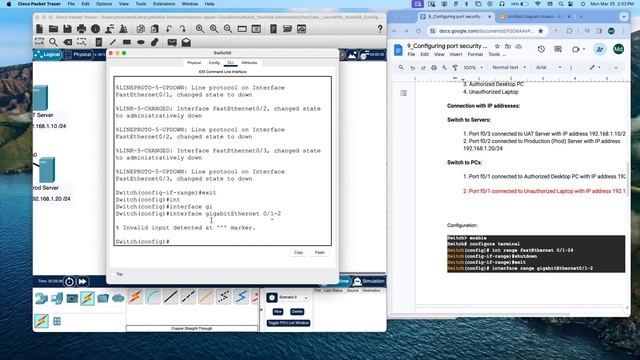Select Connections lightning category icon
640x360 pixels.
pos(87,298)
